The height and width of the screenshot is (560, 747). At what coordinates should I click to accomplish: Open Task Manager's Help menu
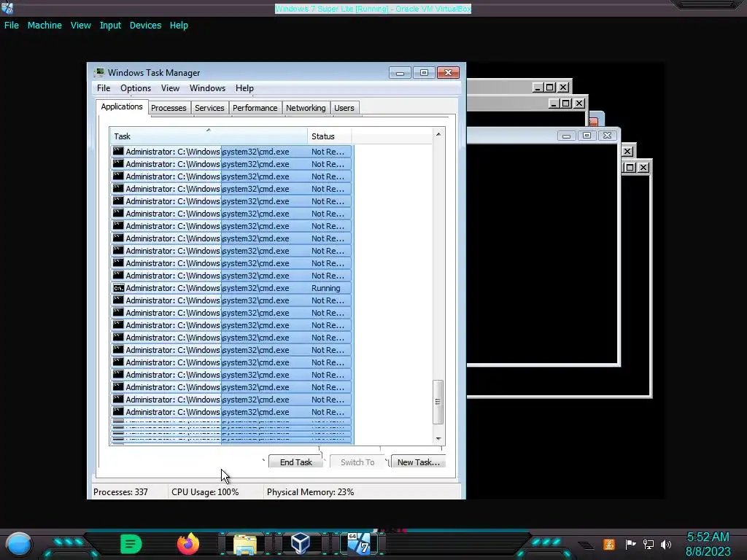click(244, 88)
